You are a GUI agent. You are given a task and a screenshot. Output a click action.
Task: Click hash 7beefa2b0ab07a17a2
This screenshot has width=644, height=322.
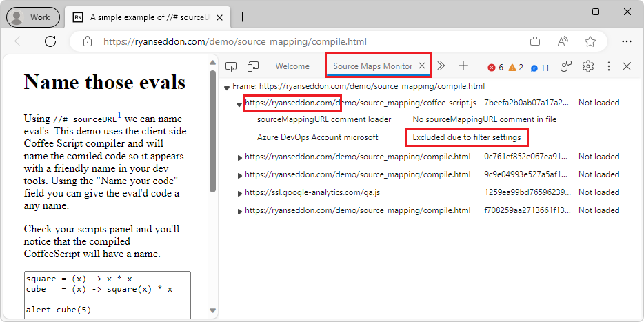[x=527, y=103]
